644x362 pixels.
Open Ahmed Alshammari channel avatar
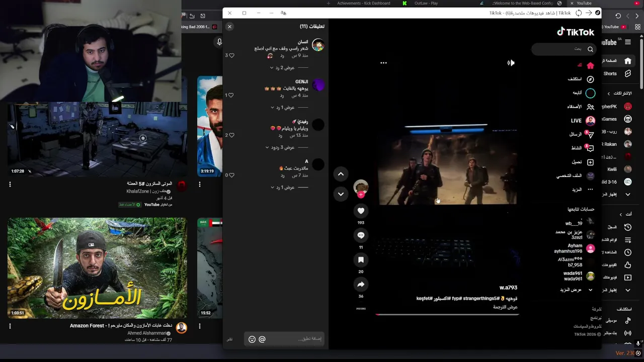181,328
